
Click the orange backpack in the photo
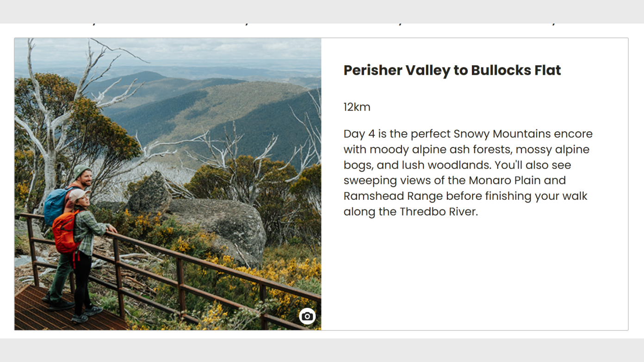click(65, 233)
